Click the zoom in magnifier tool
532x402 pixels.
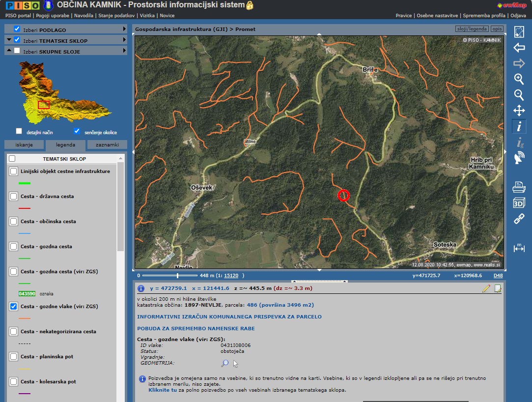click(519, 79)
